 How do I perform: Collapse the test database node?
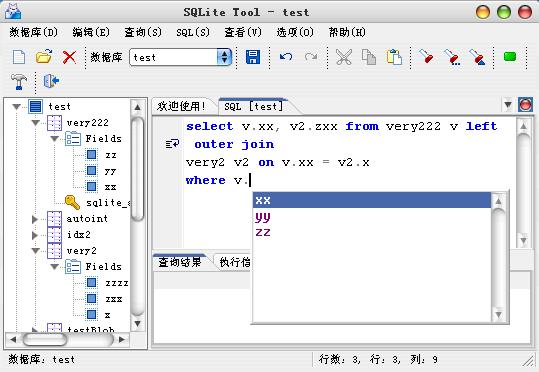tap(16, 107)
